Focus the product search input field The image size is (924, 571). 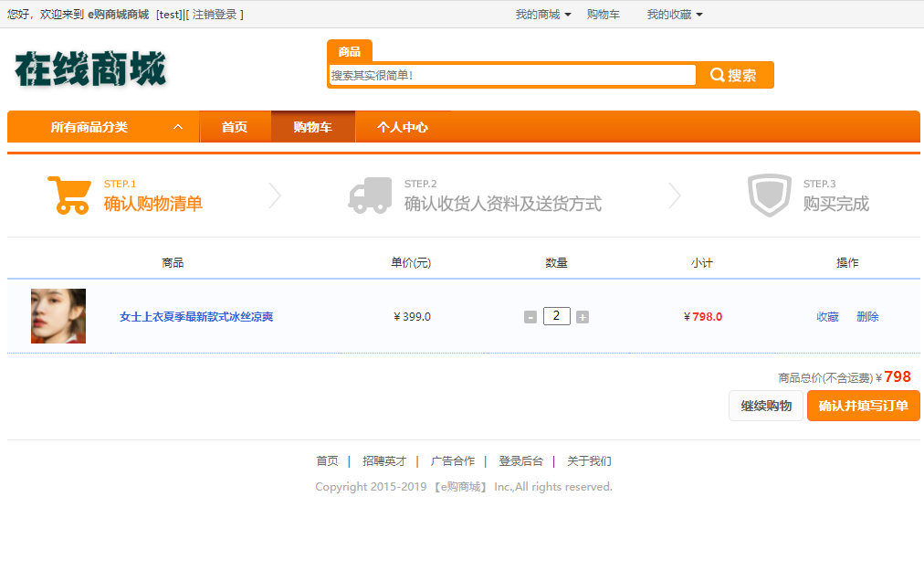pos(512,75)
